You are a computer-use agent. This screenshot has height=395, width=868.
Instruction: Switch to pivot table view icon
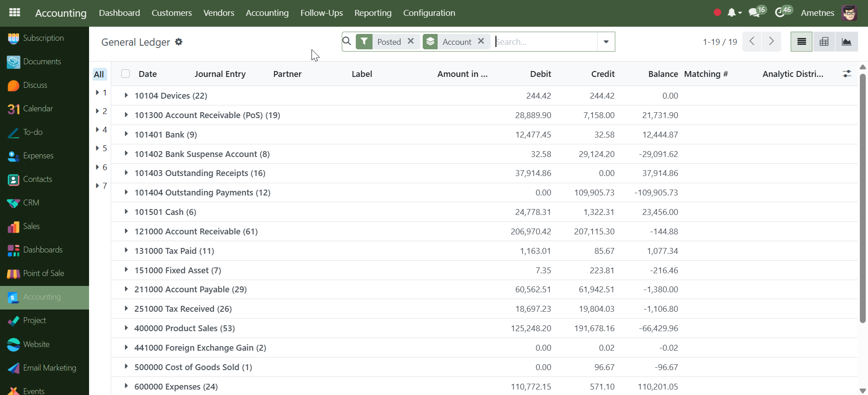824,42
